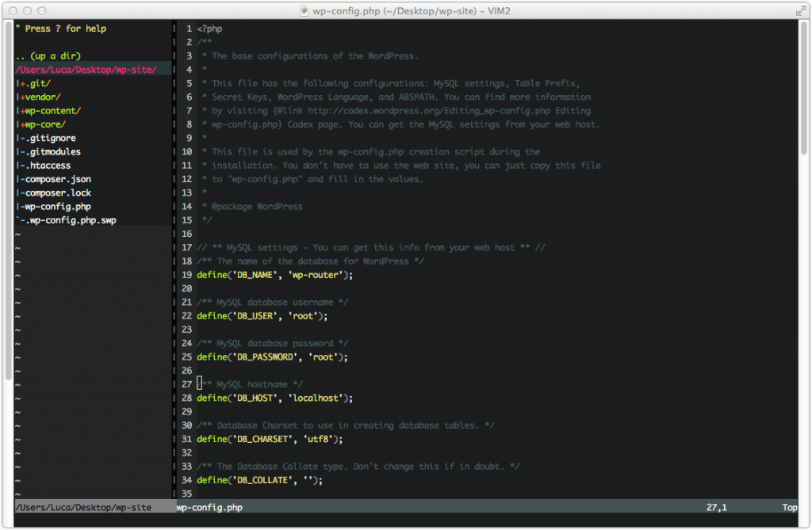Click the wp-config.php document icon in title bar
Image resolution: width=812 pixels, height=530 pixels.
304,11
